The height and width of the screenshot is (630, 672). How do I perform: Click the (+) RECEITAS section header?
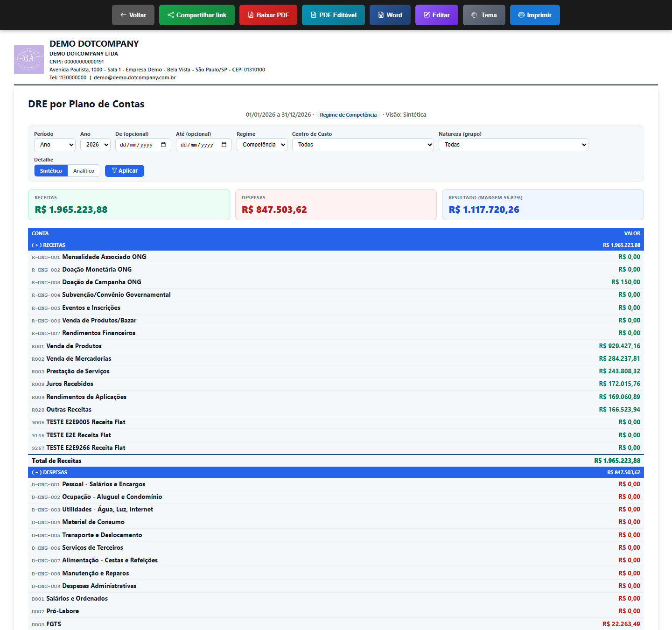point(336,245)
